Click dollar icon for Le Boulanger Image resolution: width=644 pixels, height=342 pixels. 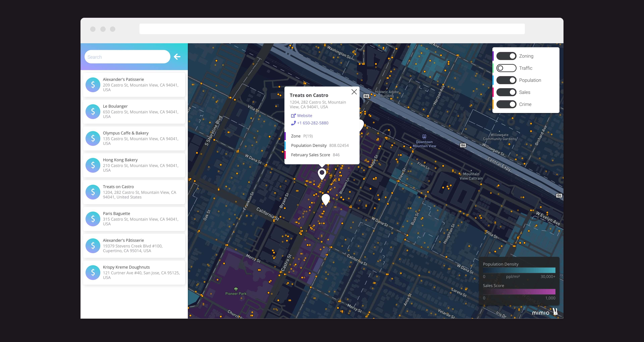coord(93,111)
